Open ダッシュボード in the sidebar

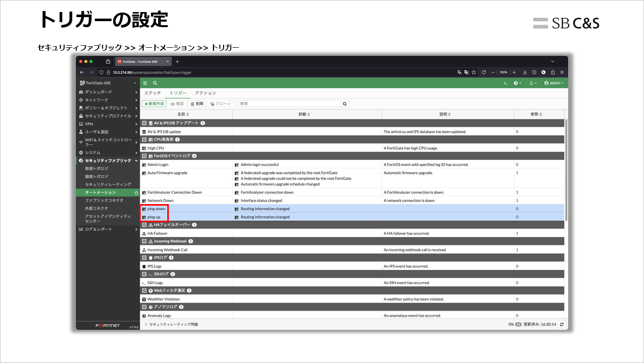108,92
